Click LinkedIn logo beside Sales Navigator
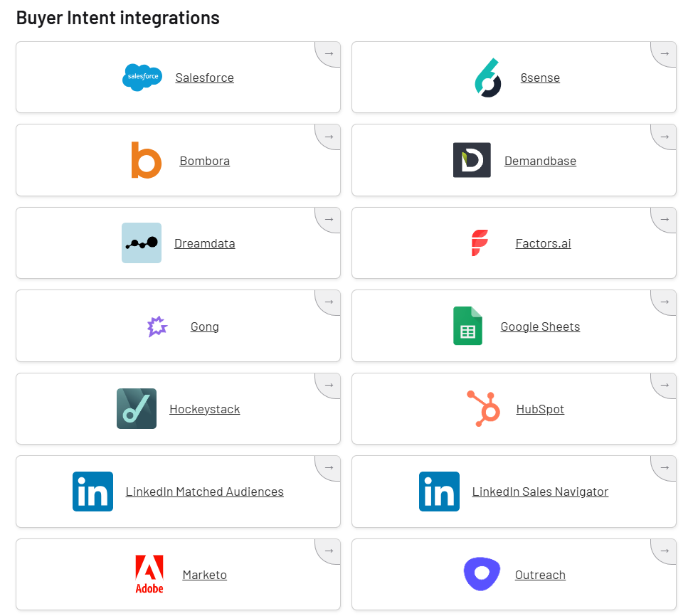The height and width of the screenshot is (616, 693). coord(439,492)
